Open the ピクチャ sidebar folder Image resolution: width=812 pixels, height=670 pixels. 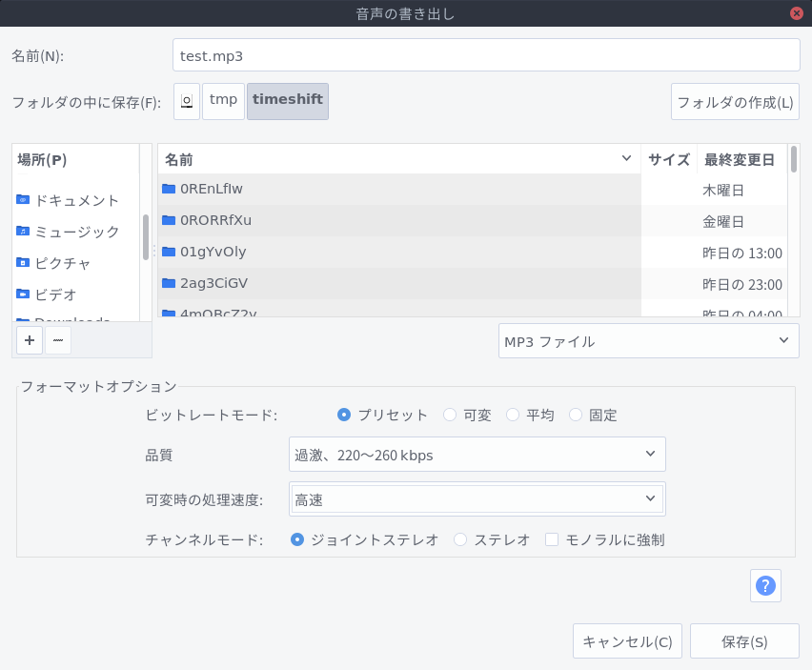pos(65,263)
